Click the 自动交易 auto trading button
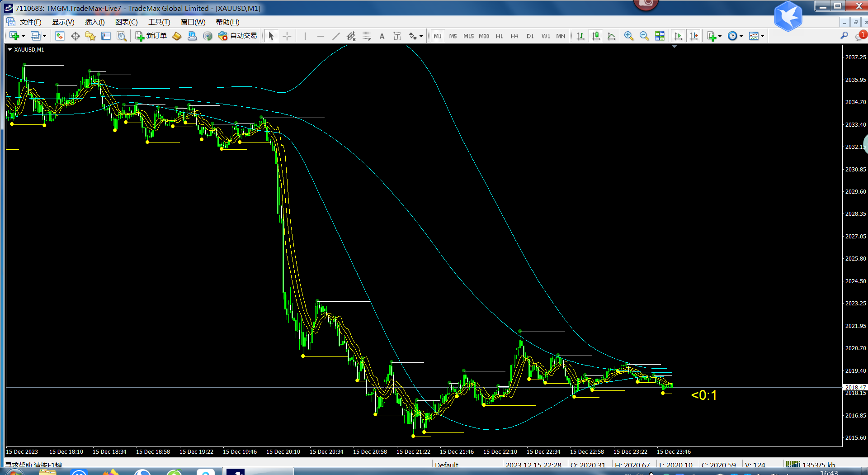868x475 pixels. pos(237,36)
